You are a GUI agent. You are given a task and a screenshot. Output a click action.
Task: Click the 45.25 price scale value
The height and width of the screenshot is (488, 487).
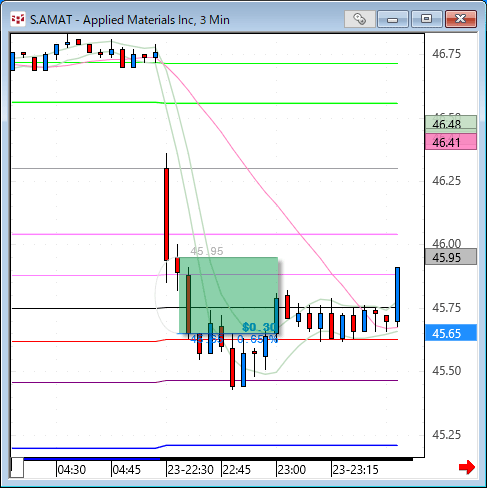pyautogui.click(x=446, y=435)
